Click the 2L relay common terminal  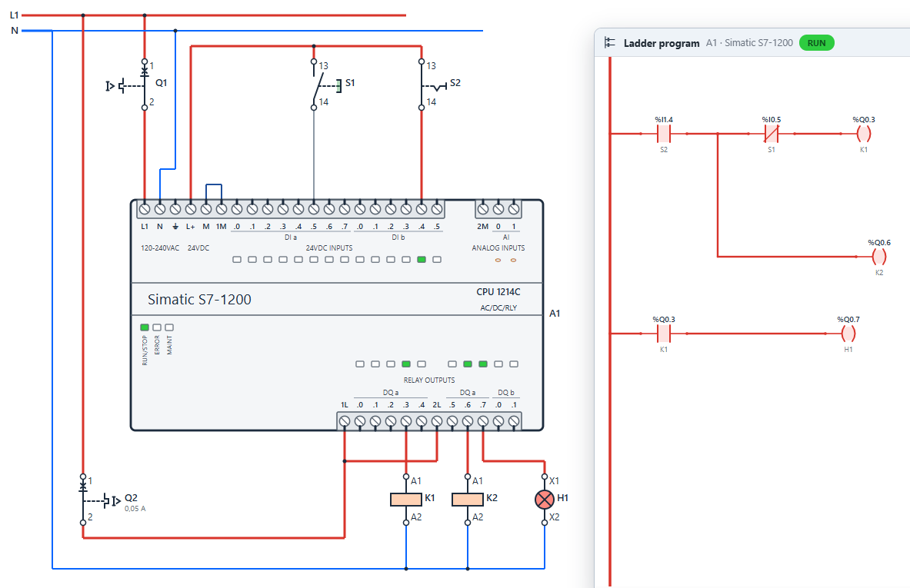point(436,421)
